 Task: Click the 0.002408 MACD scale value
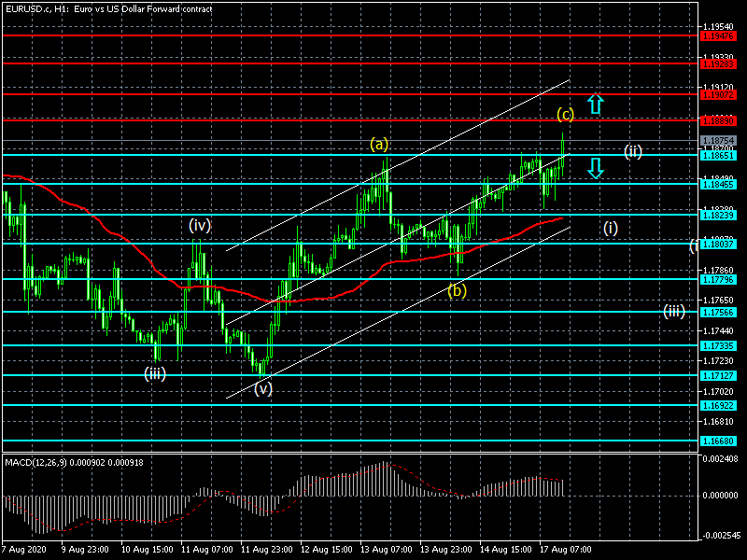click(720, 459)
